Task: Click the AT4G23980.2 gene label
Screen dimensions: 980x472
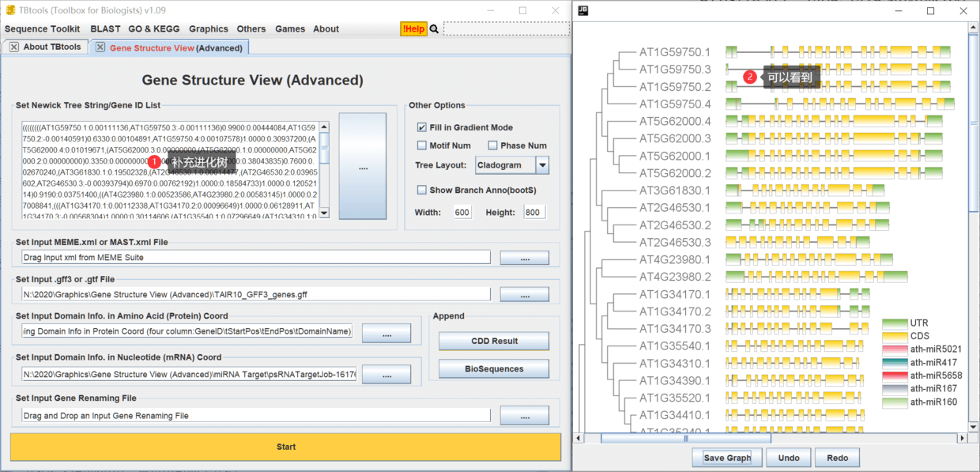Action: (675, 277)
